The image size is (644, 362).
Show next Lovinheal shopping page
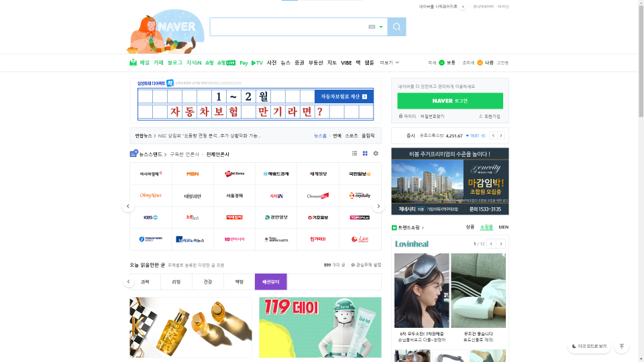click(x=501, y=244)
